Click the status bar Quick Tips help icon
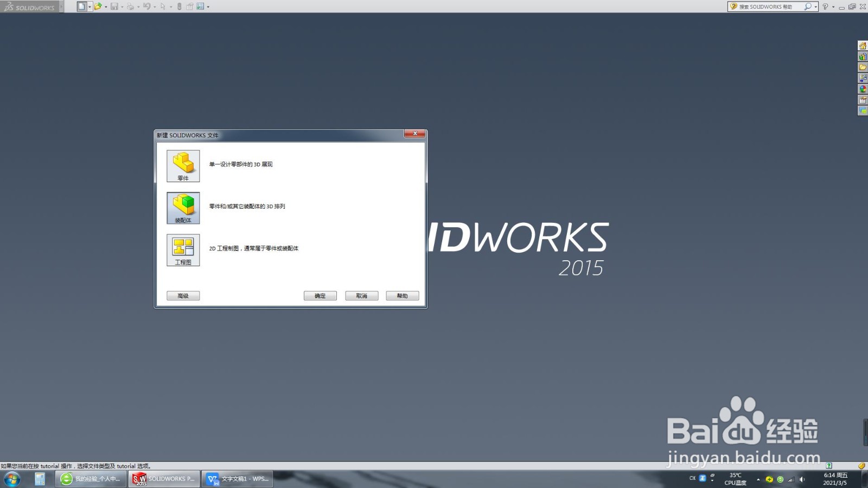 (x=829, y=466)
